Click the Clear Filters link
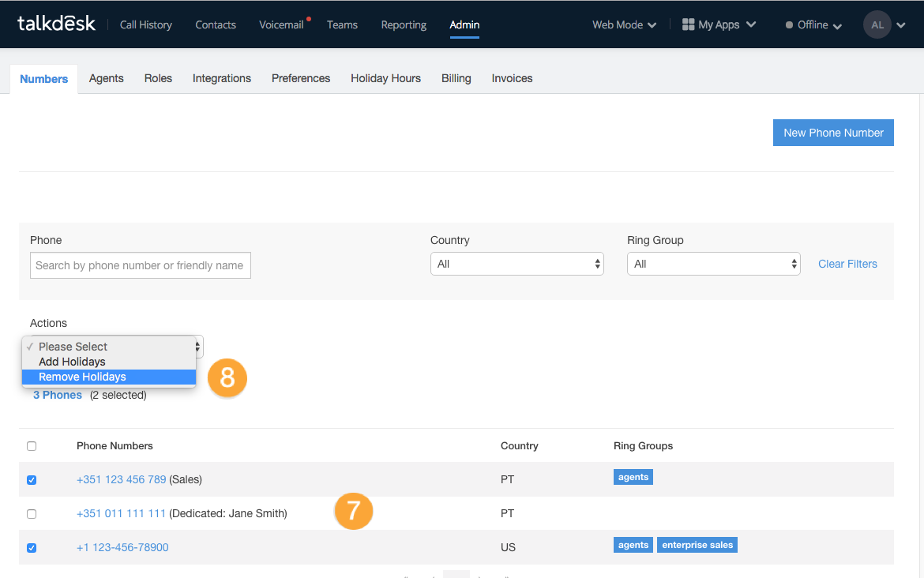Screen dimensions: 924x578 (847, 264)
